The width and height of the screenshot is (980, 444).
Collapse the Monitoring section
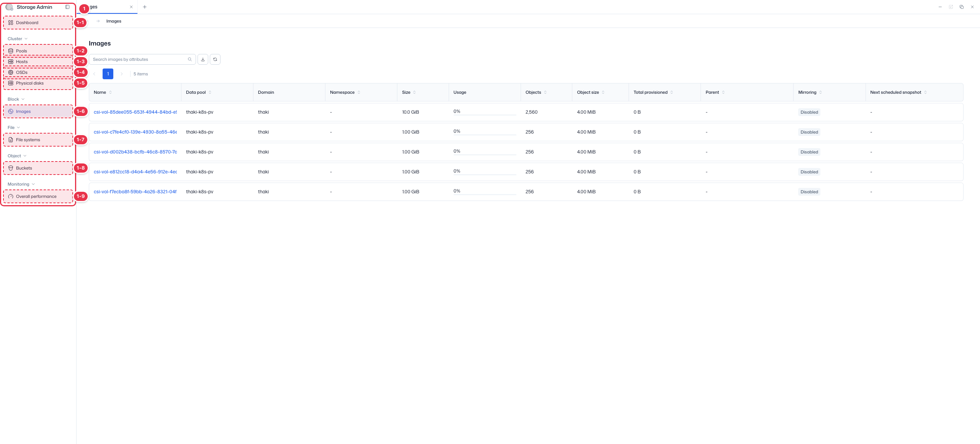click(21, 184)
